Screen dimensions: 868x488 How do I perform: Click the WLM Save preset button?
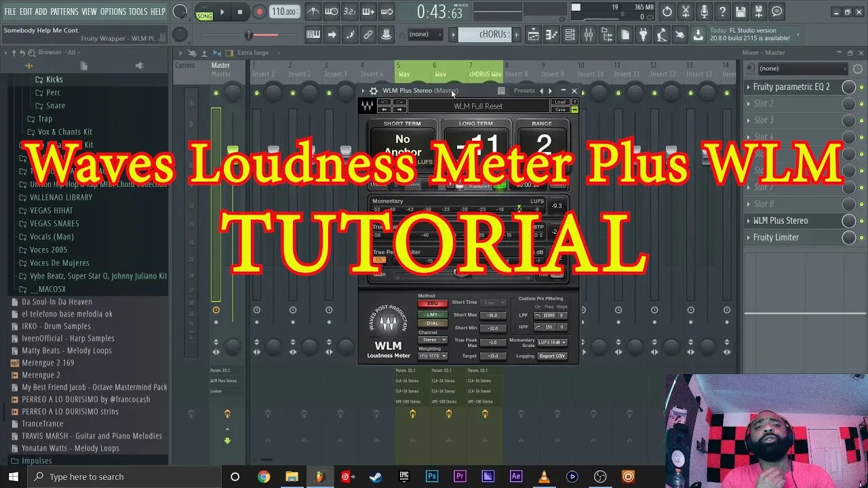coord(559,109)
